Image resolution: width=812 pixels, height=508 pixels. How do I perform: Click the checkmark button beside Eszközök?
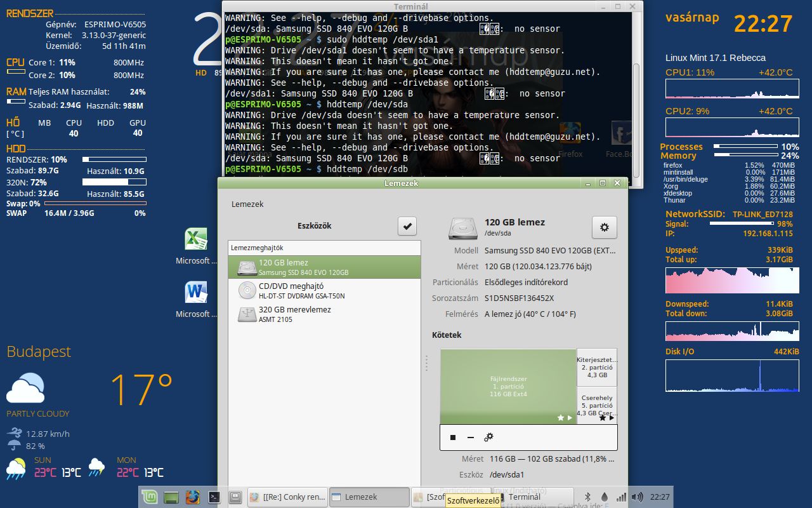(x=407, y=226)
